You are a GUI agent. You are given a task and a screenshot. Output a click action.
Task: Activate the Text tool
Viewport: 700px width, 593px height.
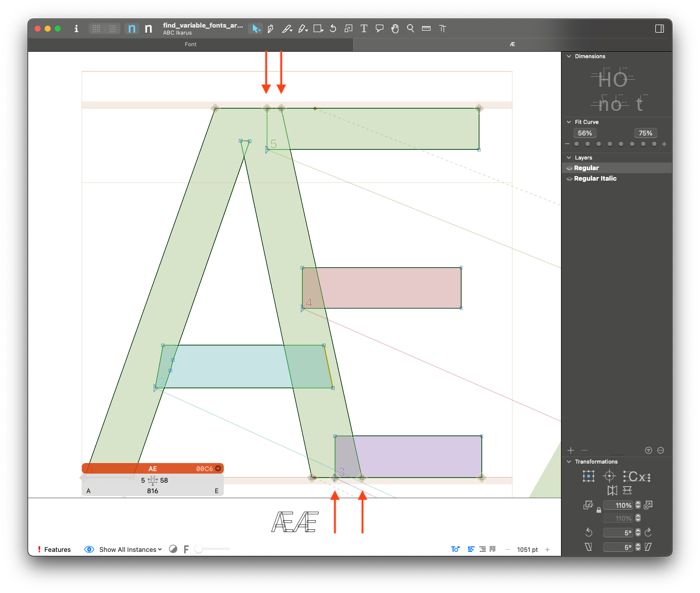(364, 29)
